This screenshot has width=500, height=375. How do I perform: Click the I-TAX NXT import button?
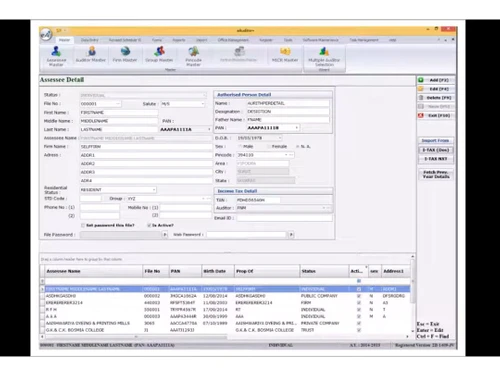tap(436, 159)
